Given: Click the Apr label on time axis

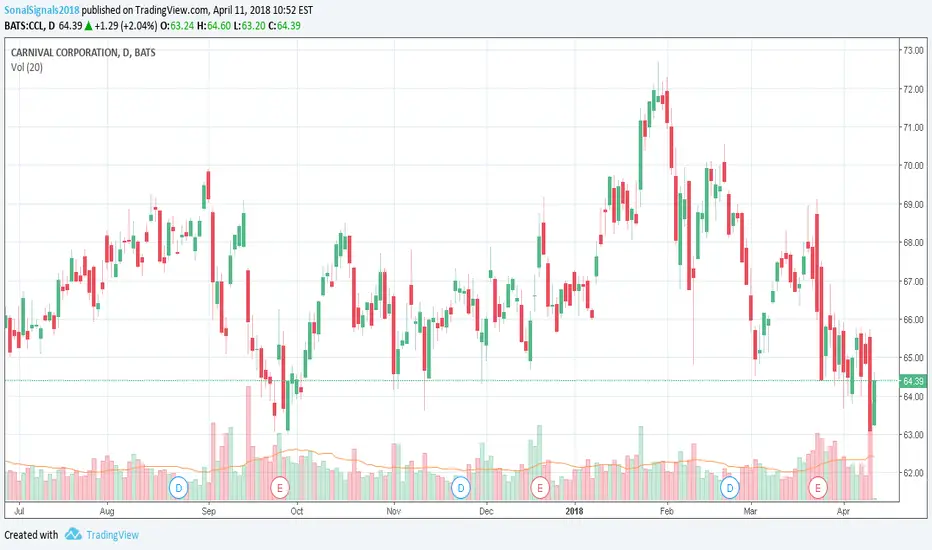Looking at the screenshot, I should pos(843,511).
